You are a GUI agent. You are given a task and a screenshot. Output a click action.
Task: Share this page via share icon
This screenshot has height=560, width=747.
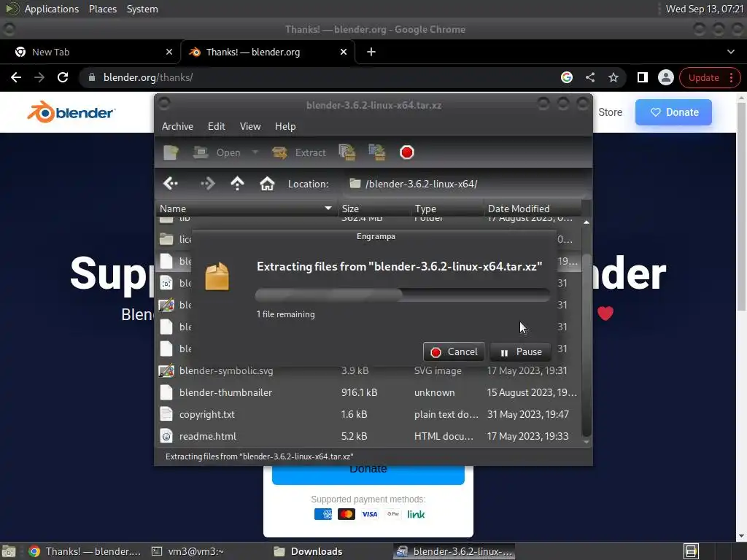pos(589,77)
